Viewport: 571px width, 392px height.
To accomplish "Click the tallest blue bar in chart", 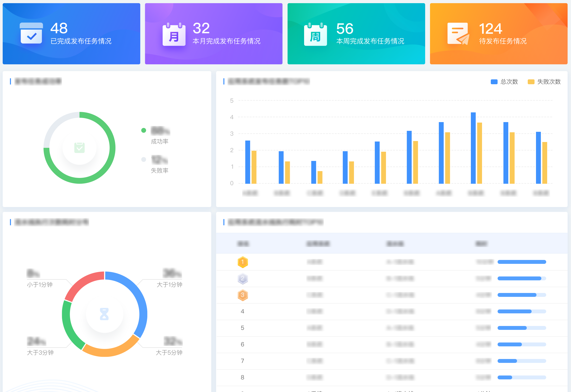I will pyautogui.click(x=473, y=148).
